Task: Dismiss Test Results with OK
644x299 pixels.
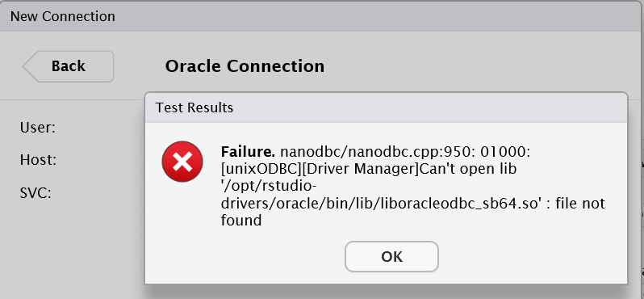Action: coord(391,257)
